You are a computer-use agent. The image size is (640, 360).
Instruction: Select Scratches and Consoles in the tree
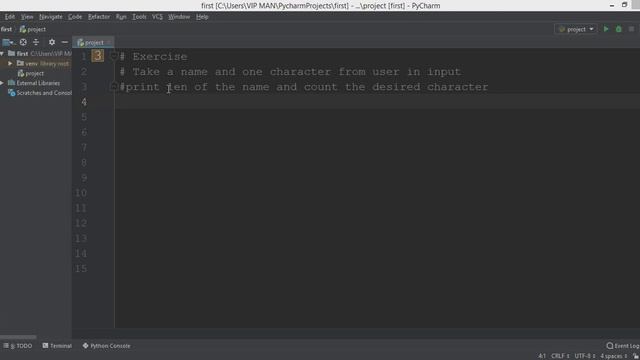coord(40,93)
